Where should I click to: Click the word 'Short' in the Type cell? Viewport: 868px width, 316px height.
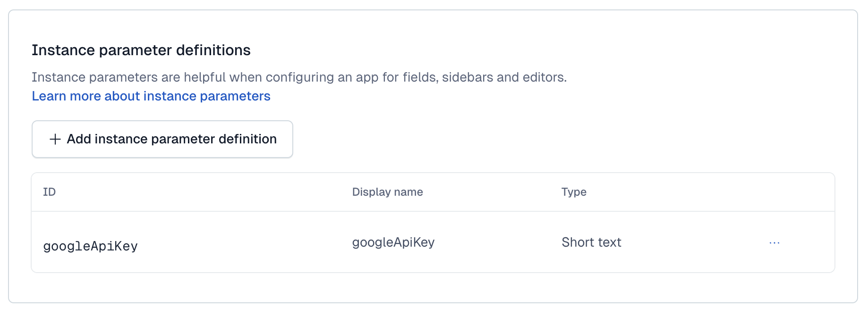578,242
